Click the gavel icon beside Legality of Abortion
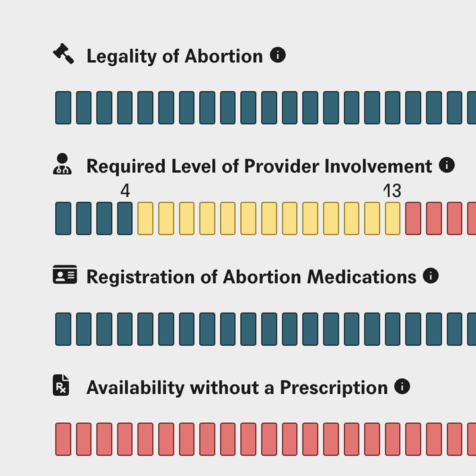476x476 pixels. pos(63,54)
